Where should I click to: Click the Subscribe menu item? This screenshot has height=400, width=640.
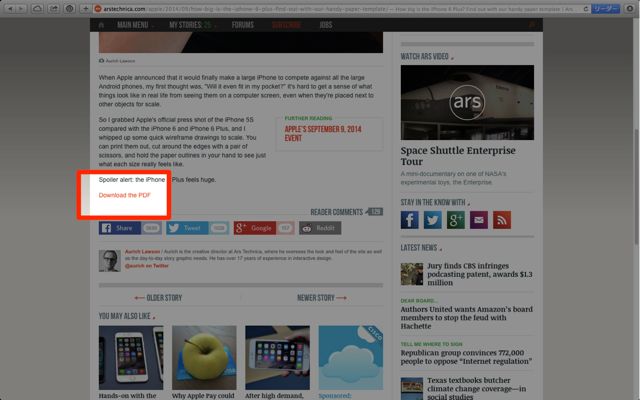click(x=286, y=25)
